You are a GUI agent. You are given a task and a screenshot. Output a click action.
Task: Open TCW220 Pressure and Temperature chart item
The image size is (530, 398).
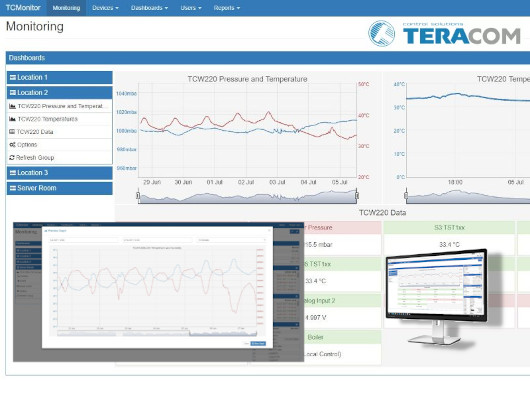coord(59,106)
